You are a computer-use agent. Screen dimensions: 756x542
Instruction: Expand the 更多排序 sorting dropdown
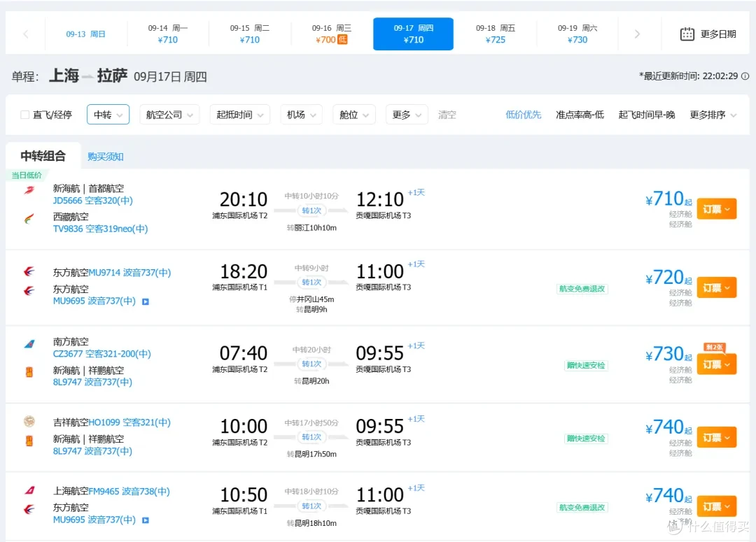(713, 115)
